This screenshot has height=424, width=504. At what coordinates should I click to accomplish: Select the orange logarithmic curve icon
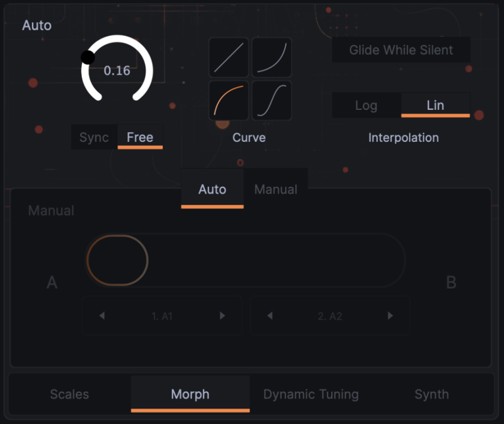229,100
